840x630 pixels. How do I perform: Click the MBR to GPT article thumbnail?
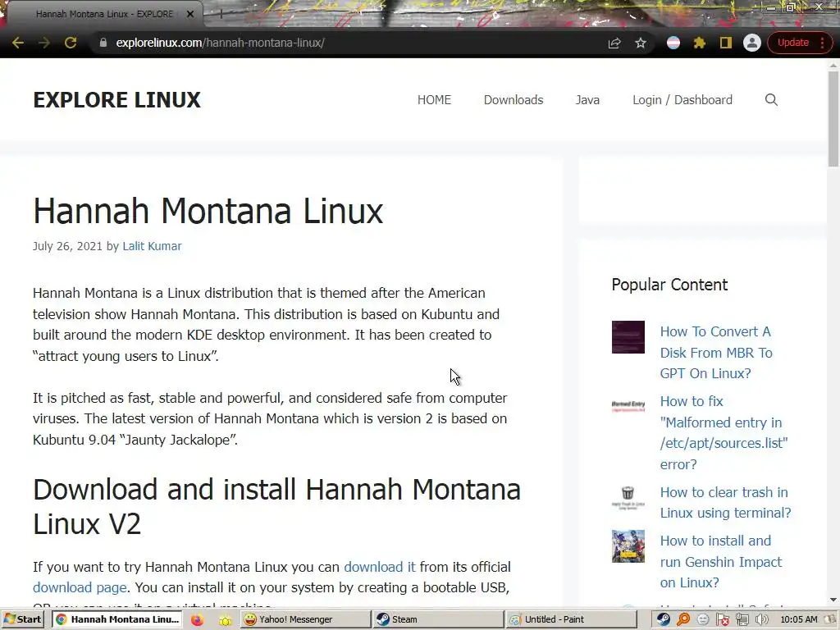(x=628, y=337)
